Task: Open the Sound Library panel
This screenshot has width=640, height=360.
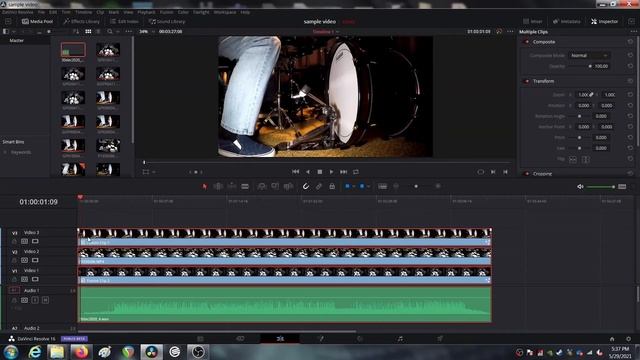Action: 167,21
